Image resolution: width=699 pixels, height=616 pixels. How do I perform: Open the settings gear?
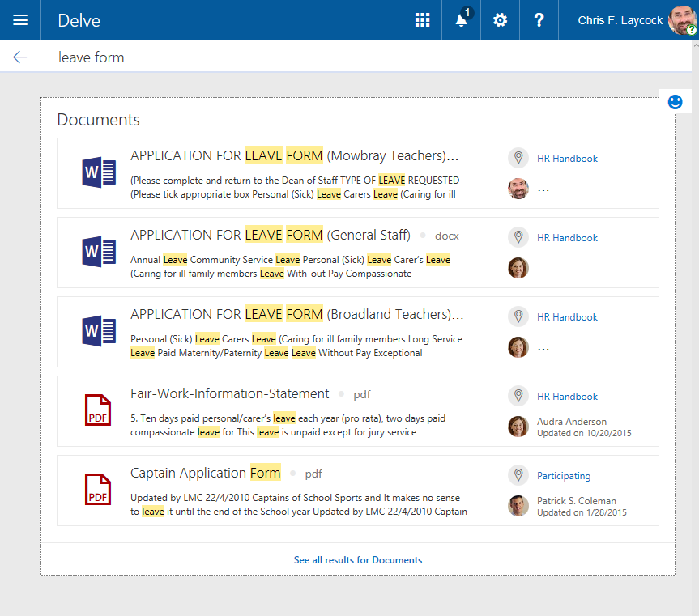point(500,20)
